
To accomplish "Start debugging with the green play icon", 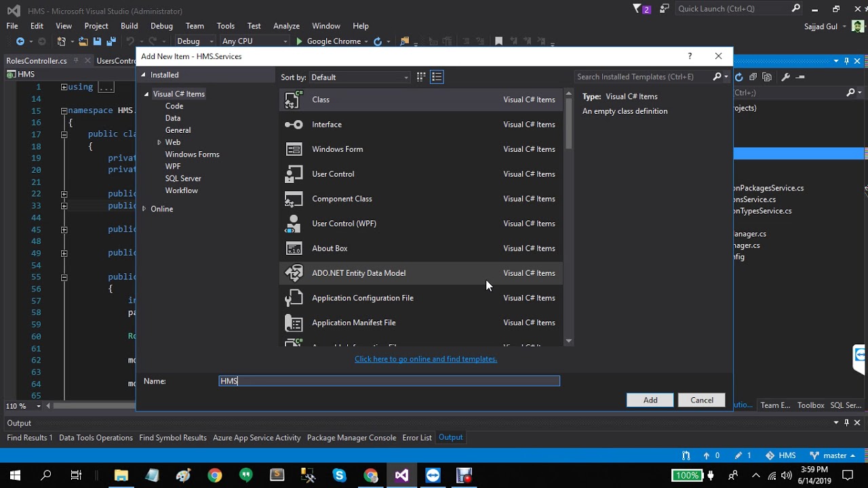I will pyautogui.click(x=299, y=41).
